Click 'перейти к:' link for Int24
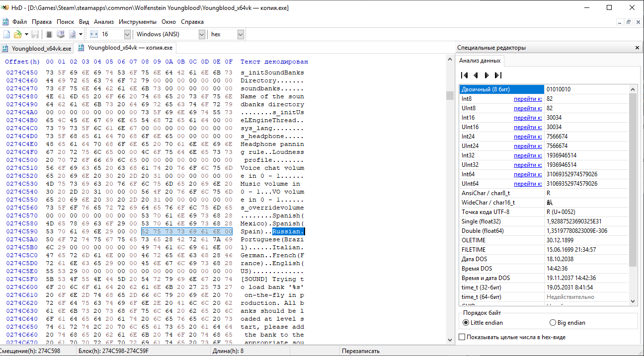This screenshot has height=356, width=644. 528,137
